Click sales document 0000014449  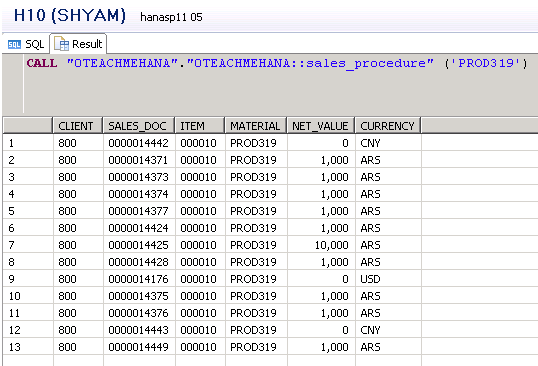[x=138, y=347]
